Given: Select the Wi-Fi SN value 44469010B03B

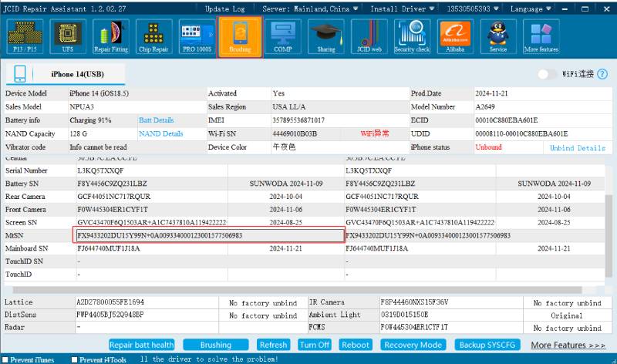Looking at the screenshot, I should (x=295, y=133).
